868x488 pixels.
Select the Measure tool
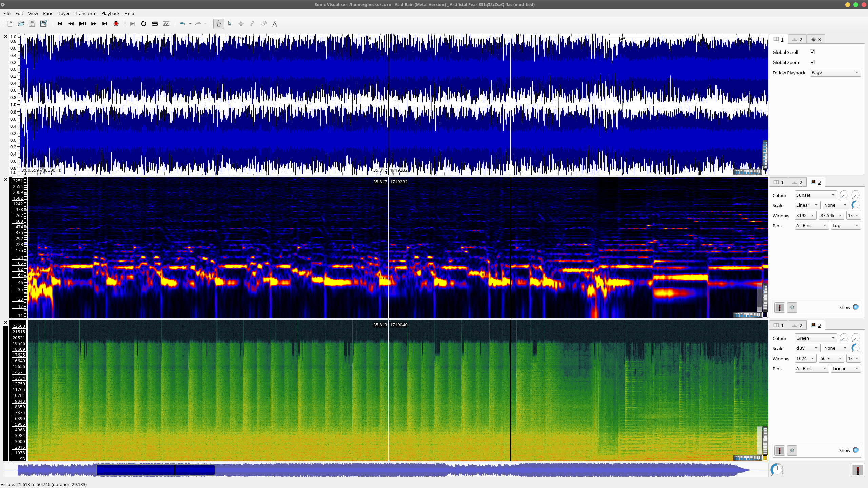pyautogui.click(x=275, y=24)
